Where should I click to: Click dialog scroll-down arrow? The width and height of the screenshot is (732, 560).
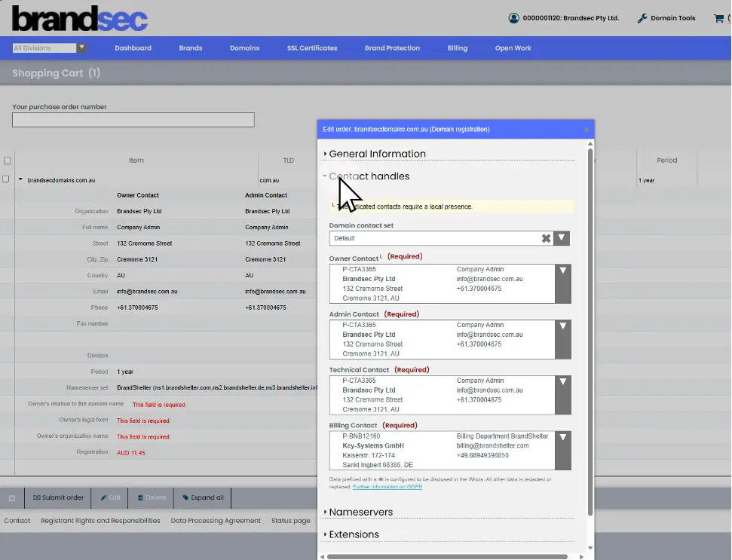click(590, 548)
